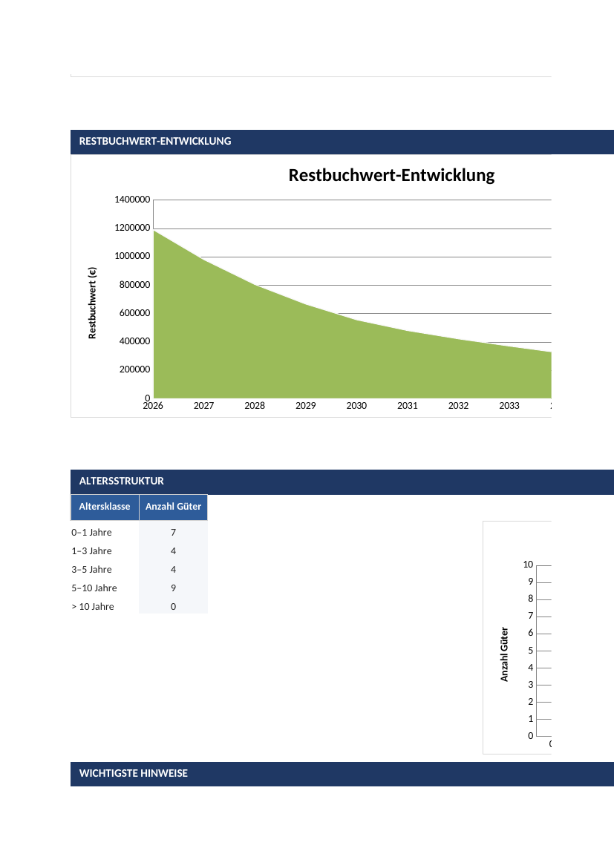Select the Restbuchwert (€) axis label

(93, 303)
